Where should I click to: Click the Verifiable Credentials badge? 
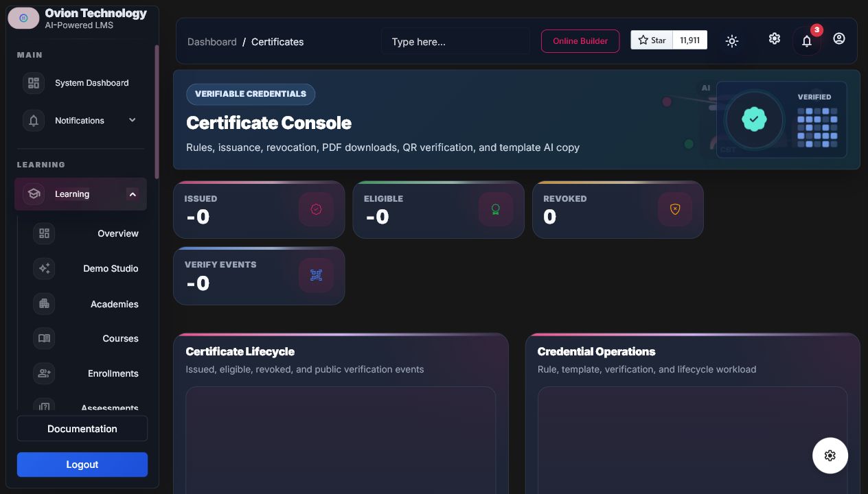tap(251, 94)
